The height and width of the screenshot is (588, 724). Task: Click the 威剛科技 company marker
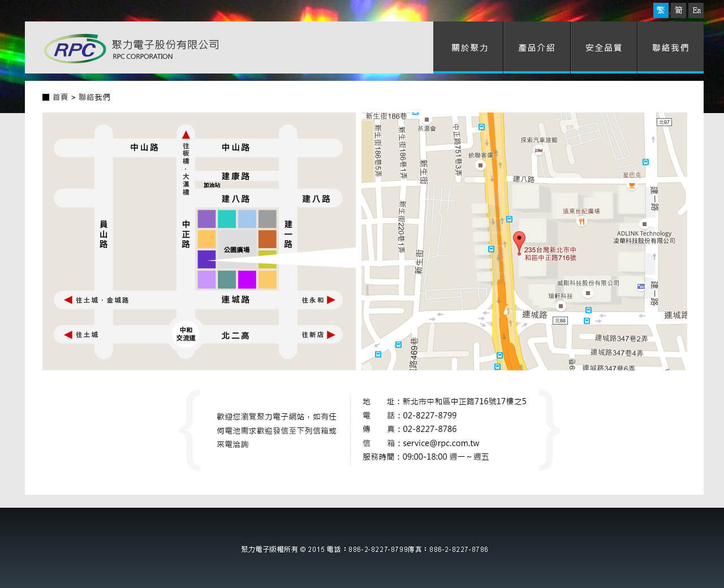click(588, 293)
